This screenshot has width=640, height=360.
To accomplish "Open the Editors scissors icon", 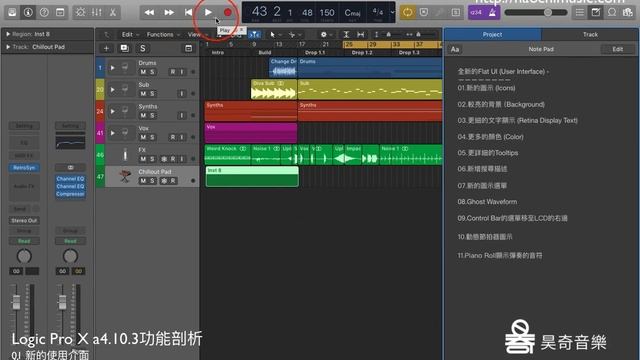I will coord(113,12).
